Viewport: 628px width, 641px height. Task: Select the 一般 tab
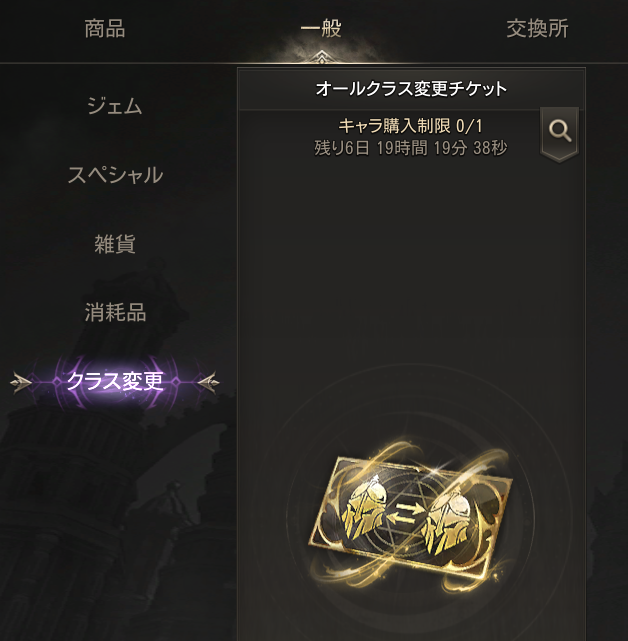[321, 29]
